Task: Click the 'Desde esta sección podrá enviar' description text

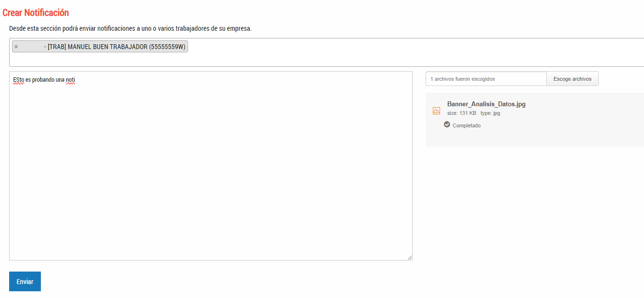Action: click(130, 28)
